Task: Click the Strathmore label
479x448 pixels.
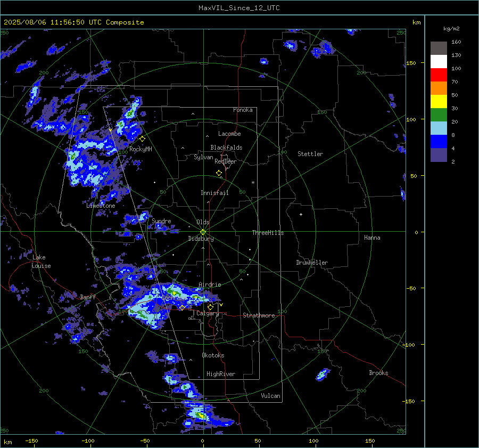Action: pyautogui.click(x=259, y=315)
